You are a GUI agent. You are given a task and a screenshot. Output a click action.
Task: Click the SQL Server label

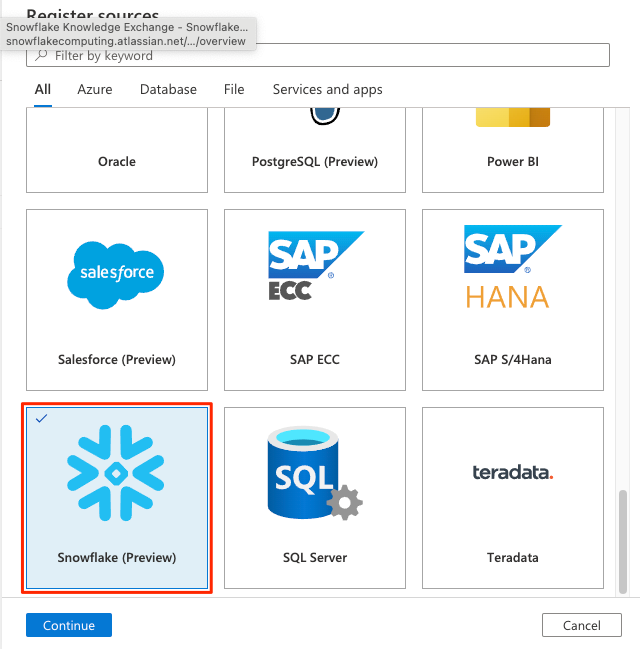tap(315, 558)
